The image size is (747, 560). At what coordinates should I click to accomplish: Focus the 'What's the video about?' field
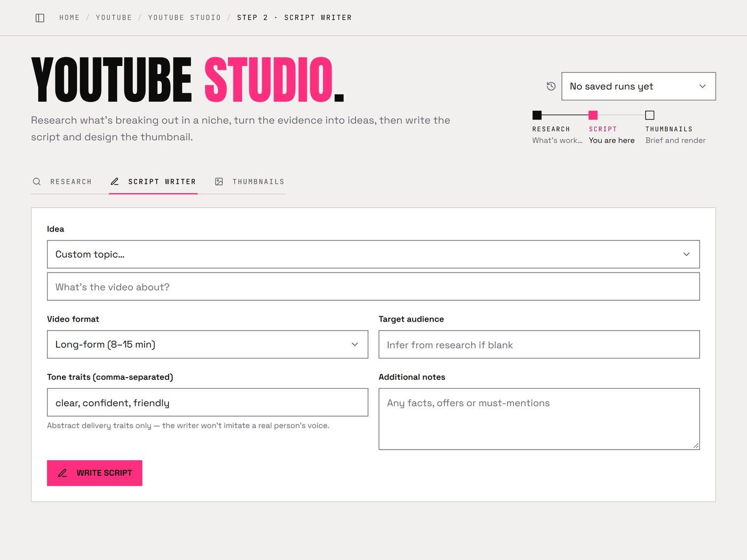(x=373, y=287)
